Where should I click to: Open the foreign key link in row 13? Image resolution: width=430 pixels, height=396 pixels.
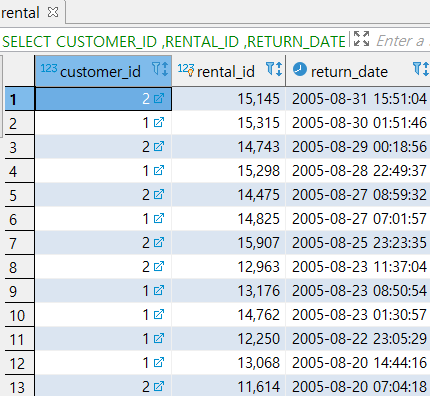159,387
